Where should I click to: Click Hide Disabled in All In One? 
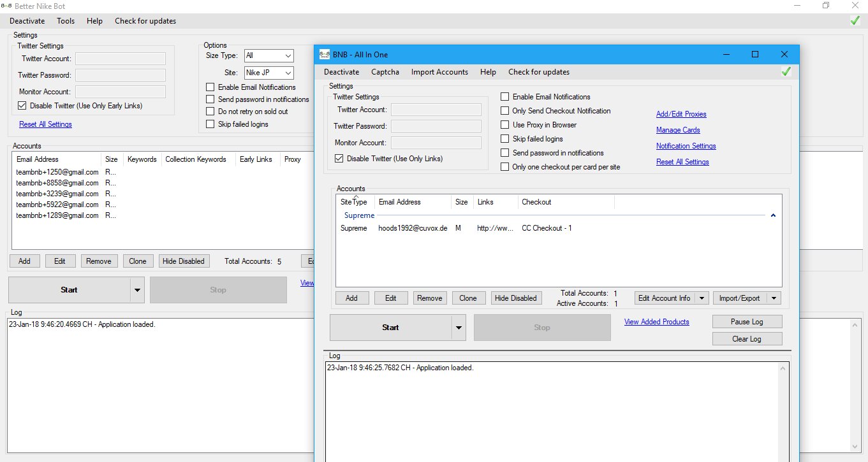(516, 298)
